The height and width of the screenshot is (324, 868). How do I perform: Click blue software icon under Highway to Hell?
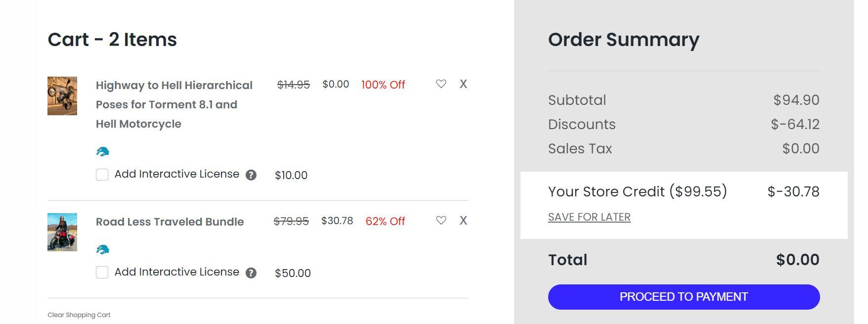[103, 152]
